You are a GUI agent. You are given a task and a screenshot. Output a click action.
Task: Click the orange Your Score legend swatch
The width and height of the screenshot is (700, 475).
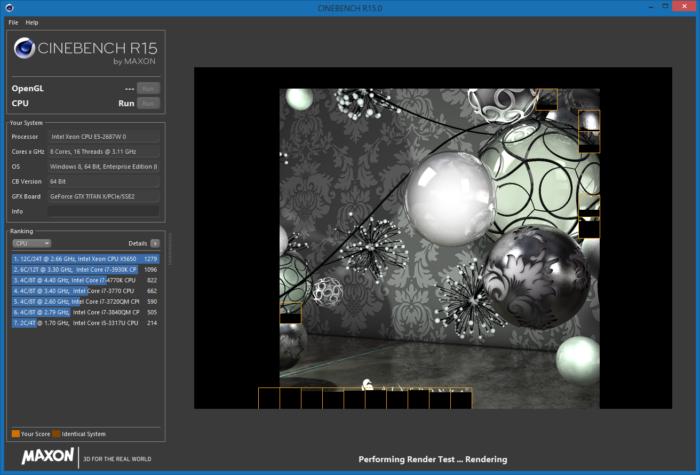coord(16,434)
